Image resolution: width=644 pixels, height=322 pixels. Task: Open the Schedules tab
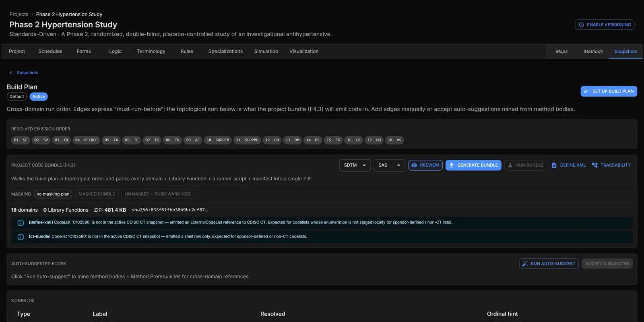50,52
